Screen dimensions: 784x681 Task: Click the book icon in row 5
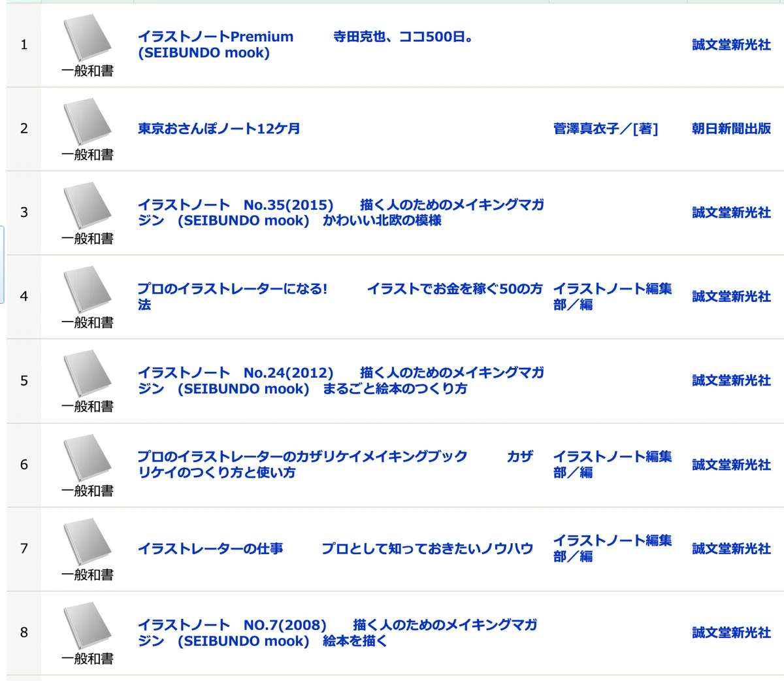pos(88,374)
